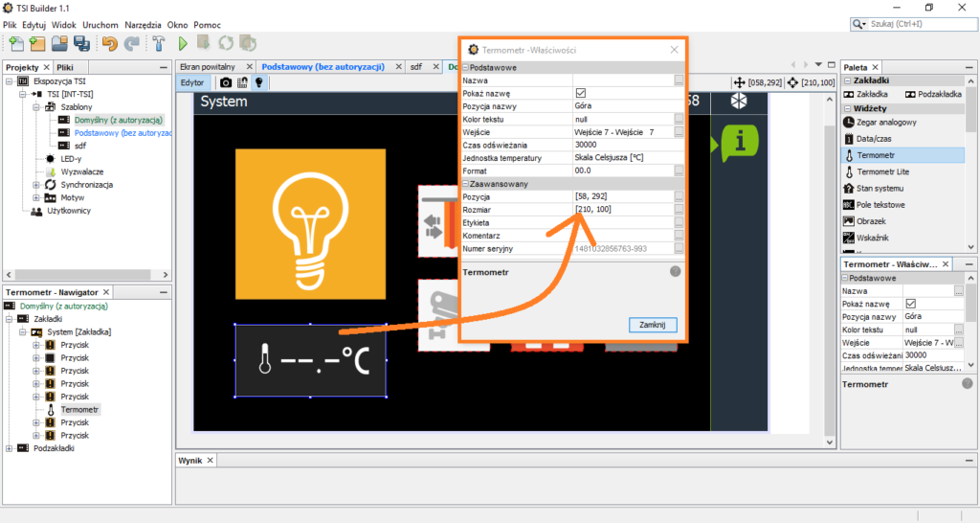The image size is (980, 523).
Task: Click the Edytor view button
Action: pyautogui.click(x=192, y=82)
